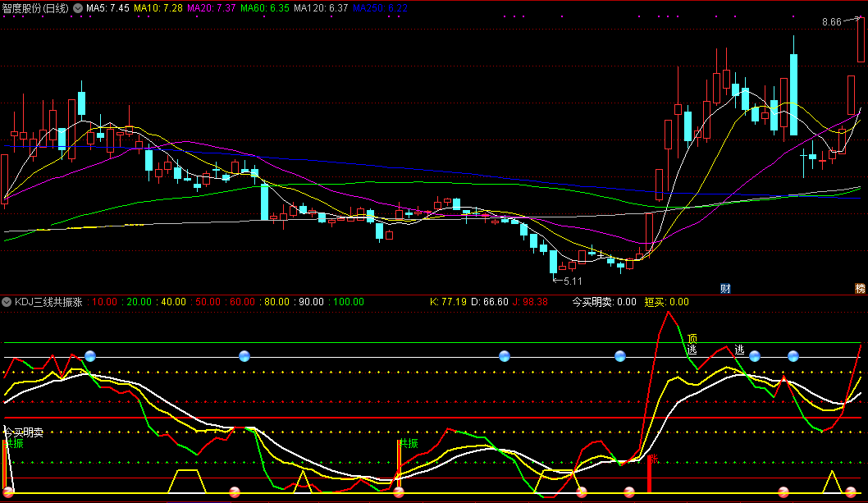
Task: Select the KDJ三线共振涨 indicator name
Action: coord(48,302)
